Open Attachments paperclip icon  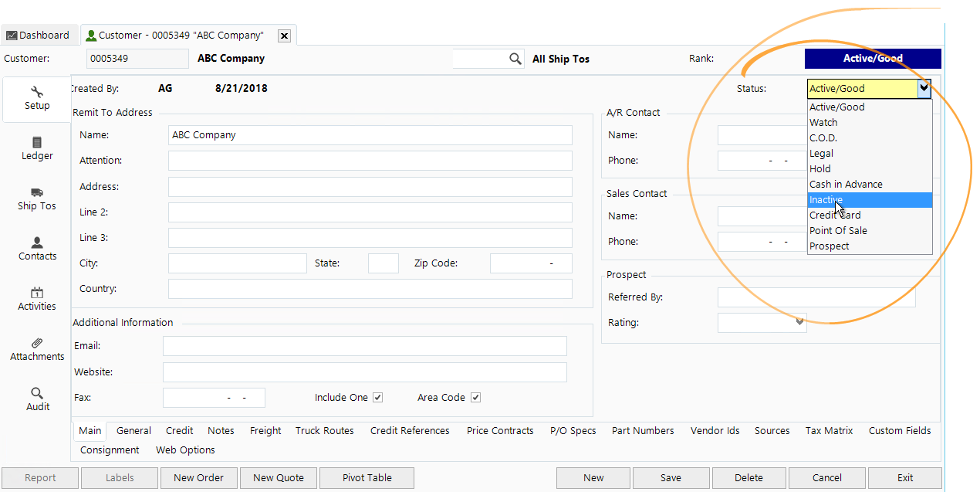coord(37,349)
